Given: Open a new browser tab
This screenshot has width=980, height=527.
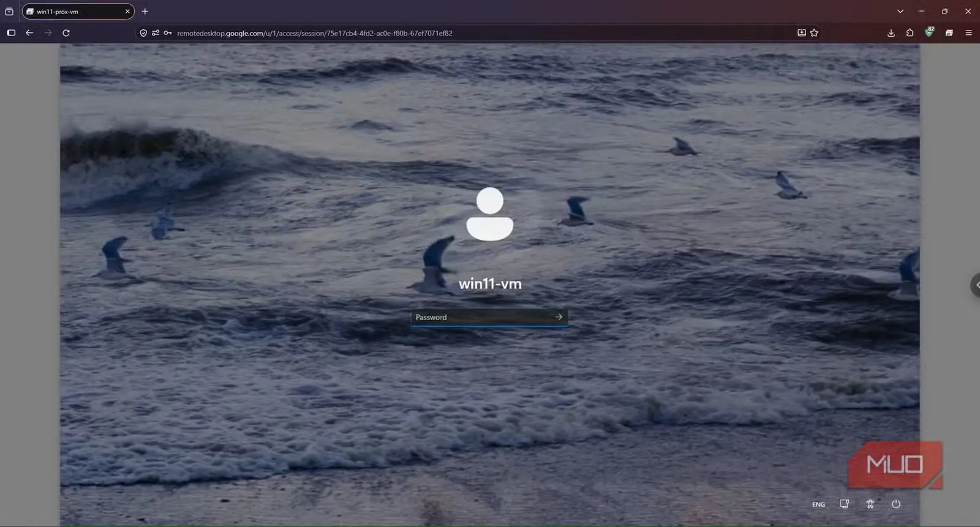Looking at the screenshot, I should click(x=145, y=11).
